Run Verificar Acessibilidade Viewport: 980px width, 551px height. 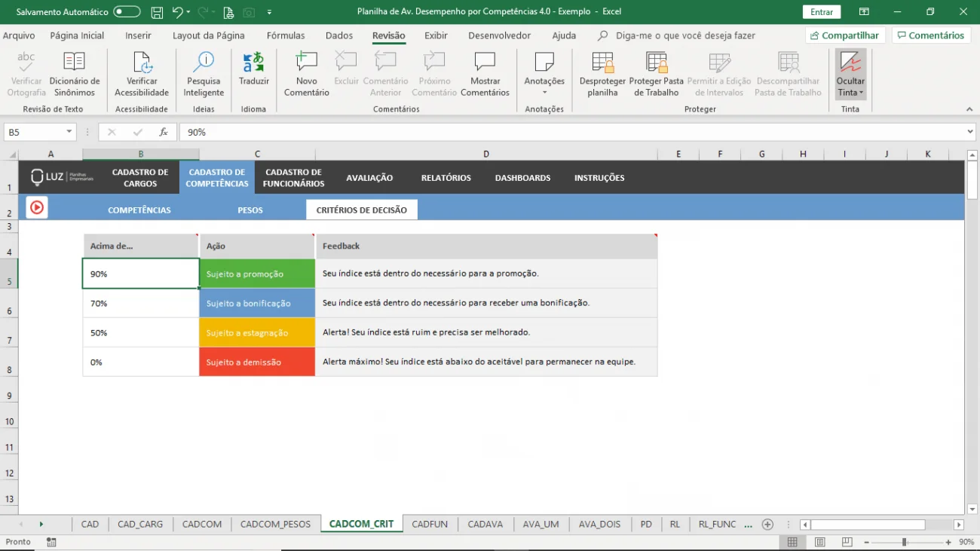[142, 75]
